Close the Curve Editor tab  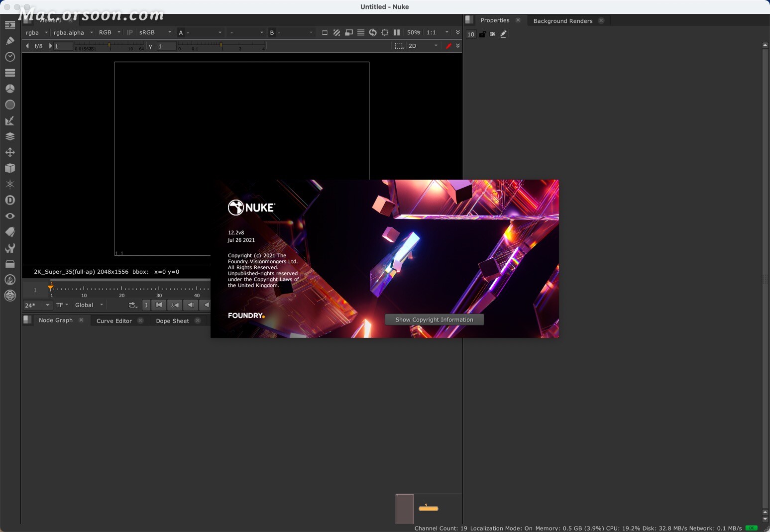click(140, 320)
